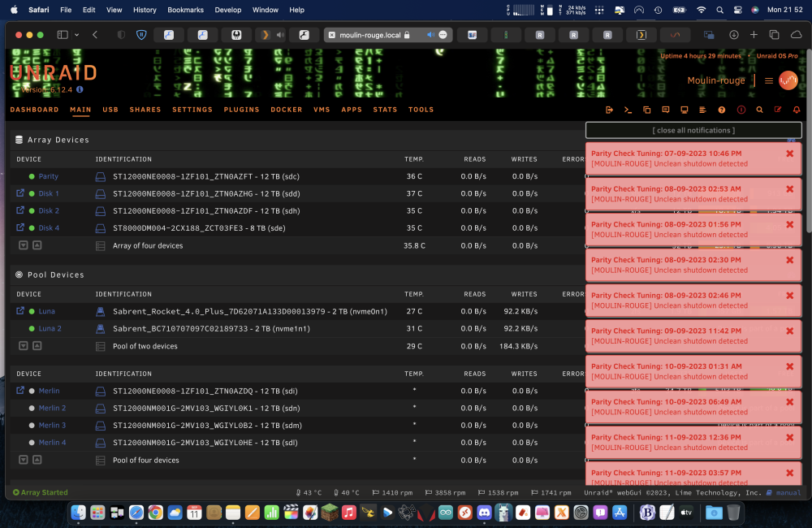Toggle the grey status dot for Merlin 4
Viewport: 812px width, 528px height.
(32, 443)
